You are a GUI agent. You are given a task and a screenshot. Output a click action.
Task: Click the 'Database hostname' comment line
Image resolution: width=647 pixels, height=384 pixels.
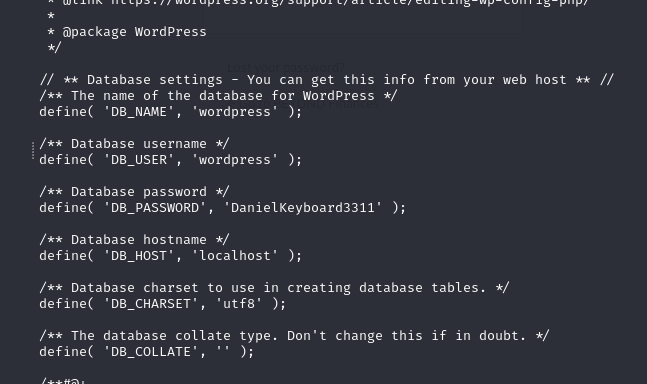[x=134, y=240]
